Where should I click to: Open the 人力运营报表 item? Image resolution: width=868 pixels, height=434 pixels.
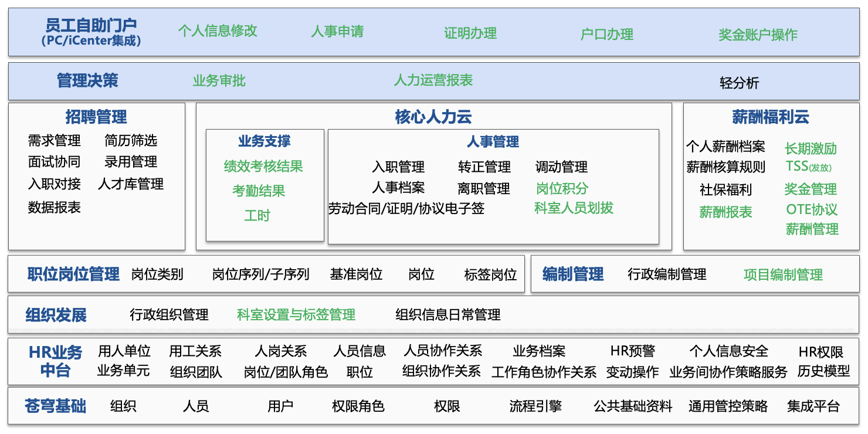coord(433,80)
